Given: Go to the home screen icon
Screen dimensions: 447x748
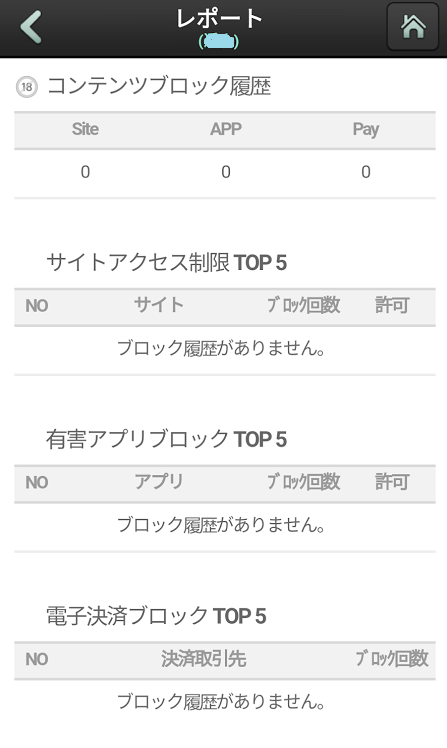Looking at the screenshot, I should pyautogui.click(x=413, y=26).
